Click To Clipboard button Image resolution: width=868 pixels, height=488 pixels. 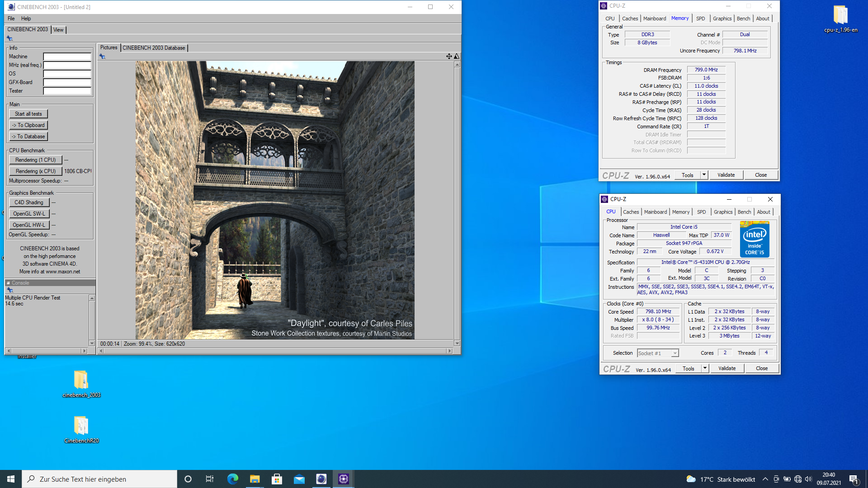(x=28, y=125)
